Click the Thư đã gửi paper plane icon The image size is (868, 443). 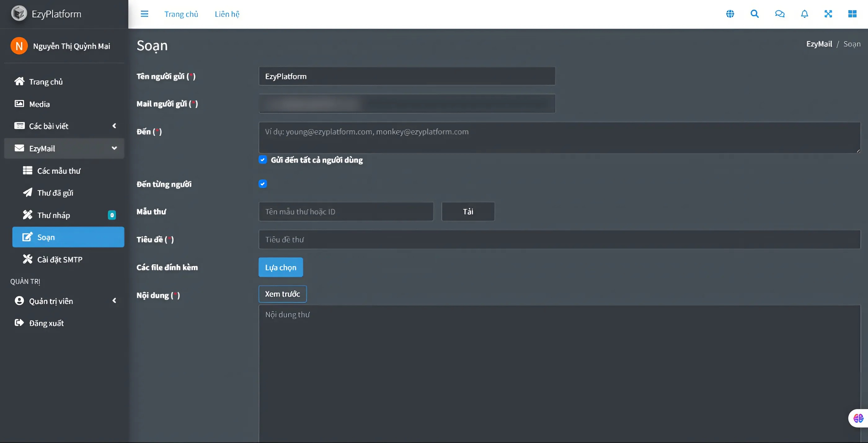(27, 193)
